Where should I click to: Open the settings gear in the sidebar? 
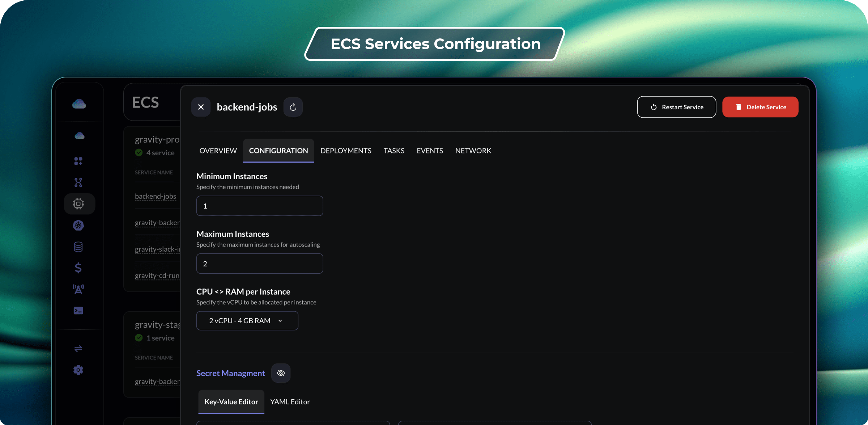[78, 370]
